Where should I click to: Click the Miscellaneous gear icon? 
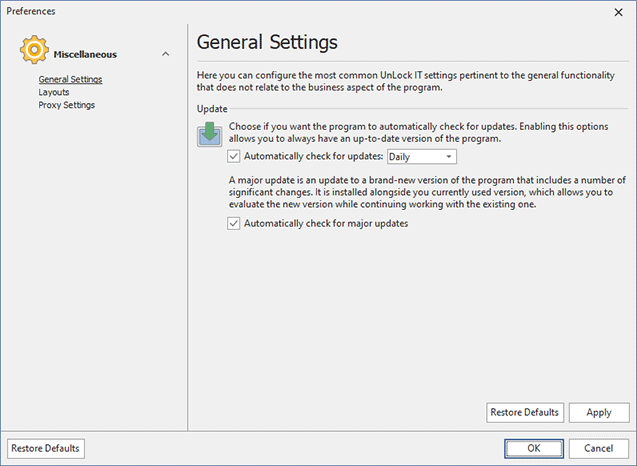[x=35, y=52]
